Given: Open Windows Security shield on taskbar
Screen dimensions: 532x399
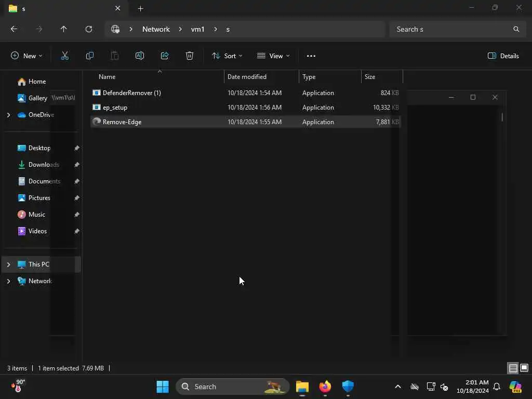Looking at the screenshot, I should click(x=348, y=387).
